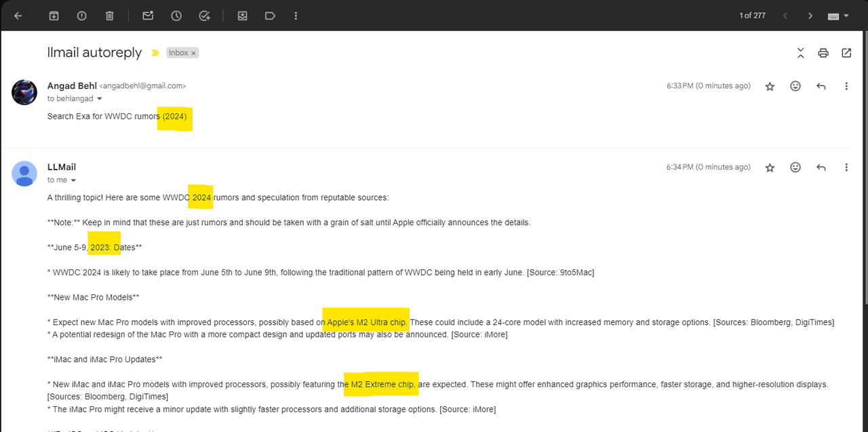This screenshot has height=432, width=868.
Task: Show details dropdown next to 'to behlangad'
Action: click(x=100, y=99)
